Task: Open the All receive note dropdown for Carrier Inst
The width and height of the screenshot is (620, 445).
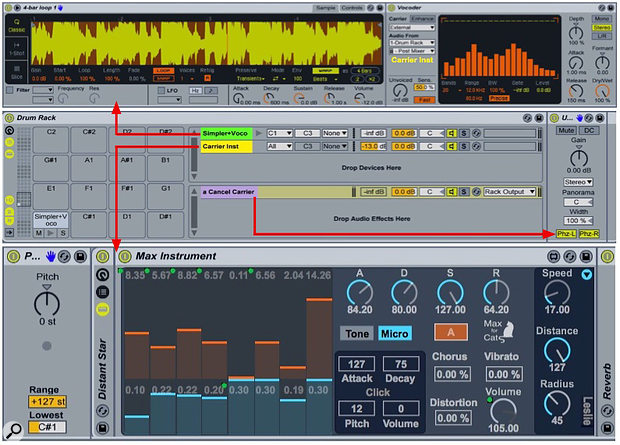Action: pyautogui.click(x=280, y=146)
